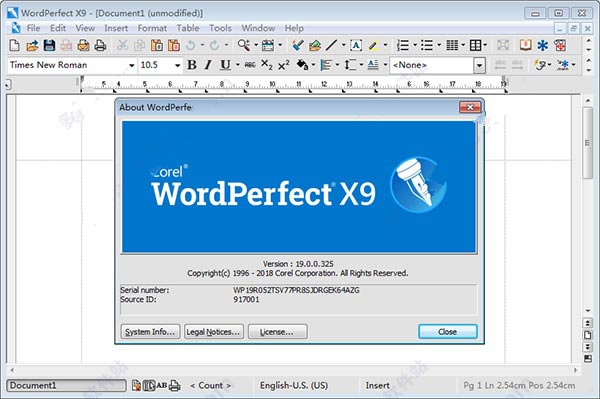Select the Highlight pen tool
The height and width of the screenshot is (399, 600).
coord(373,45)
